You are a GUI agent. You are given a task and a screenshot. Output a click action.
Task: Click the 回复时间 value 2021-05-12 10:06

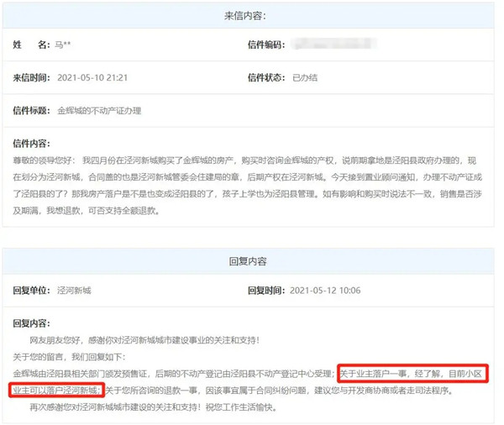tap(325, 291)
